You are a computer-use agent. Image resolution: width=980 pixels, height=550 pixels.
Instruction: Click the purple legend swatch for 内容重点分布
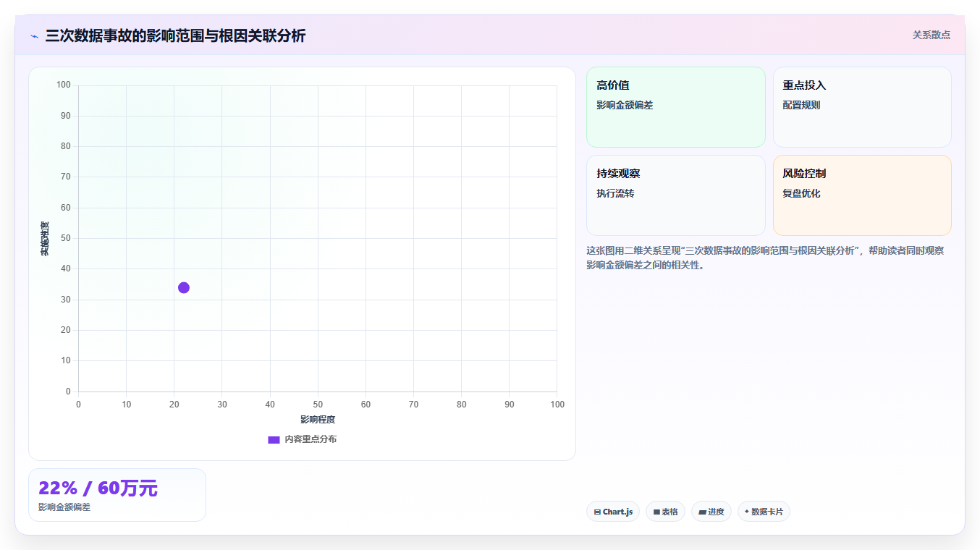[x=274, y=439]
